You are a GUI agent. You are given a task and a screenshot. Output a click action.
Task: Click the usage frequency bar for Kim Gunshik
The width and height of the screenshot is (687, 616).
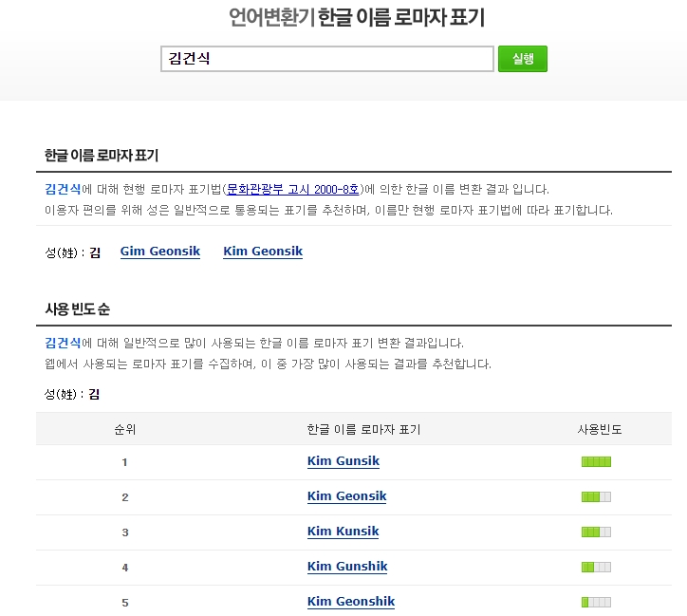596,567
